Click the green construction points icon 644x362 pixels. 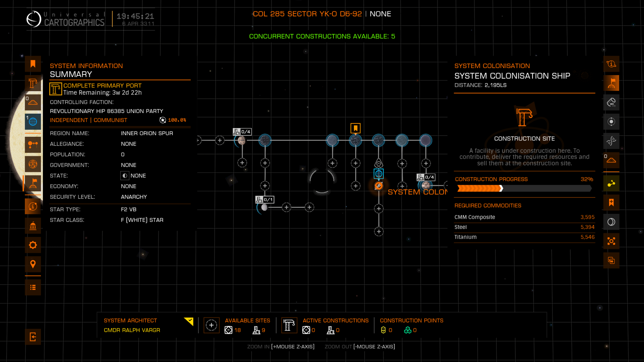pos(408,330)
